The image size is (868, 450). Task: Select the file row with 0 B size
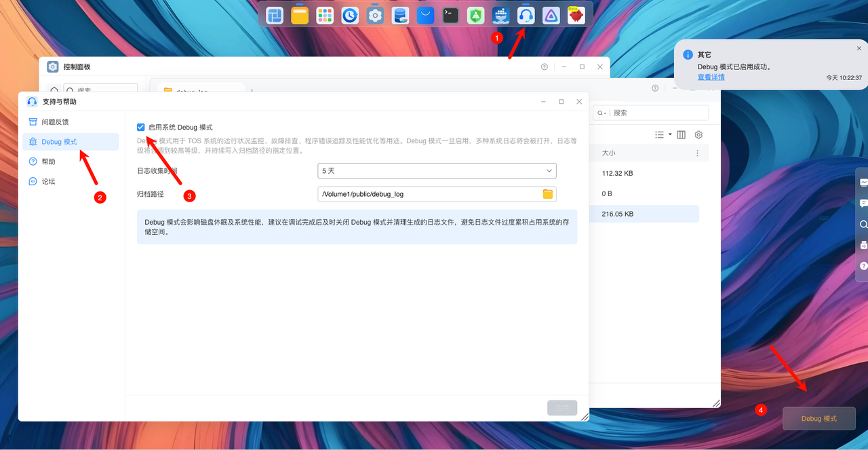[x=646, y=193]
